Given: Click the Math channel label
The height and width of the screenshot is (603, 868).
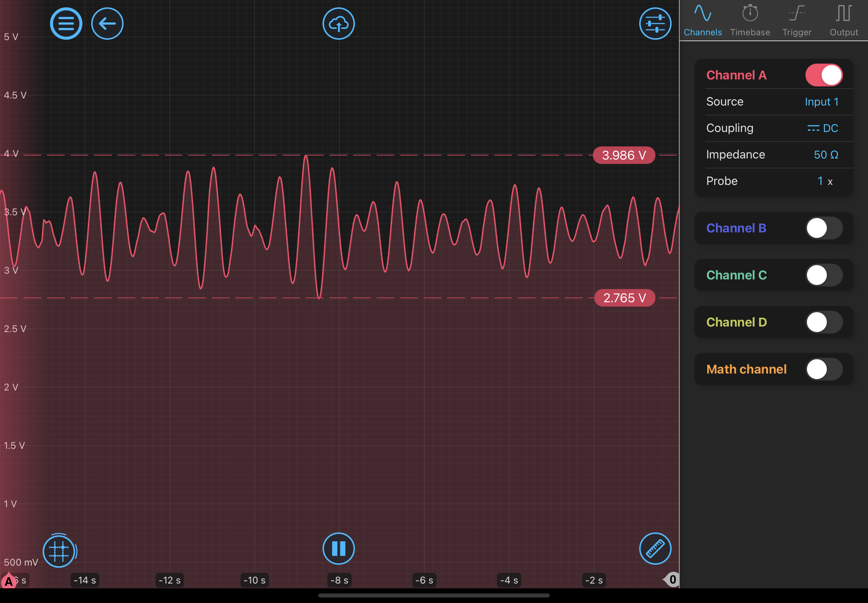Looking at the screenshot, I should [746, 369].
